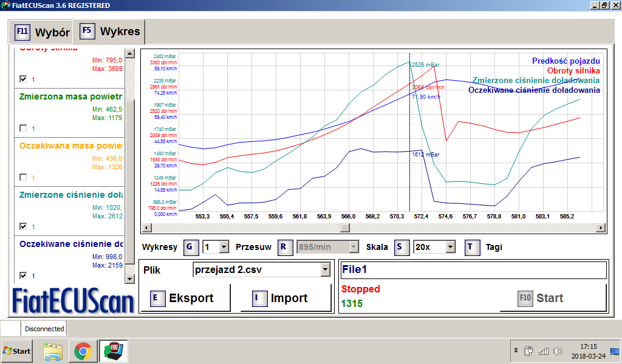Click the T key icon for Tagi
The height and width of the screenshot is (364, 622).
click(472, 247)
